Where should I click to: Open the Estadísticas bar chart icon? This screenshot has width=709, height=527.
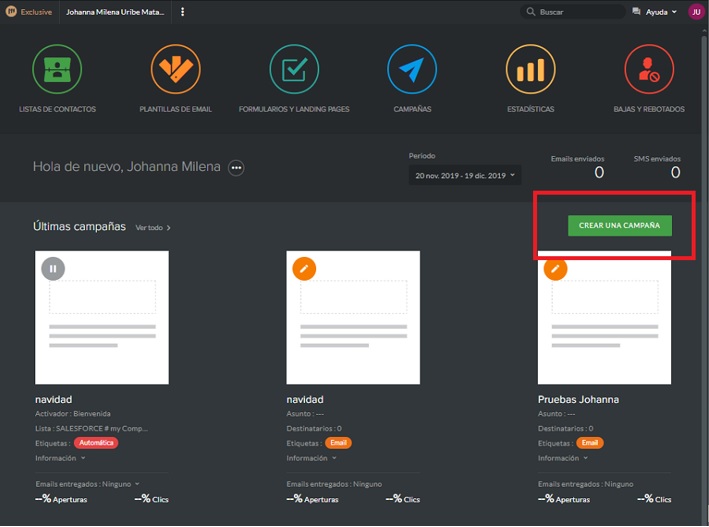click(530, 70)
